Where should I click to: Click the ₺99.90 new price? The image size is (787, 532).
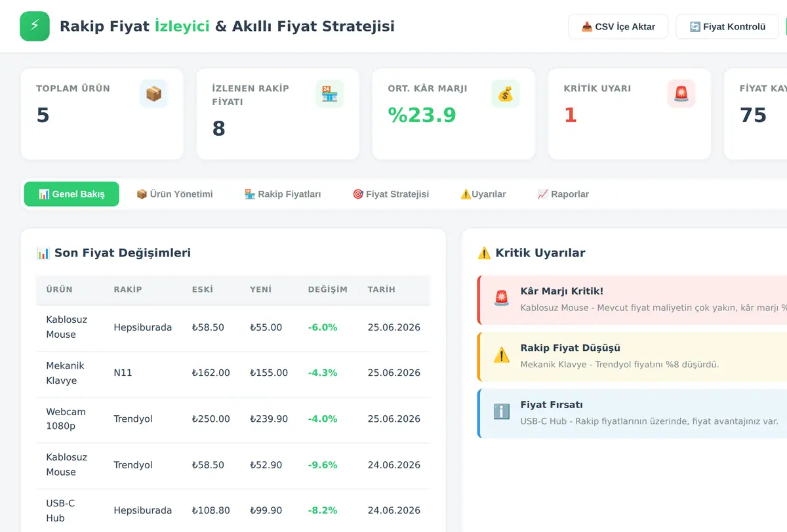point(266,511)
